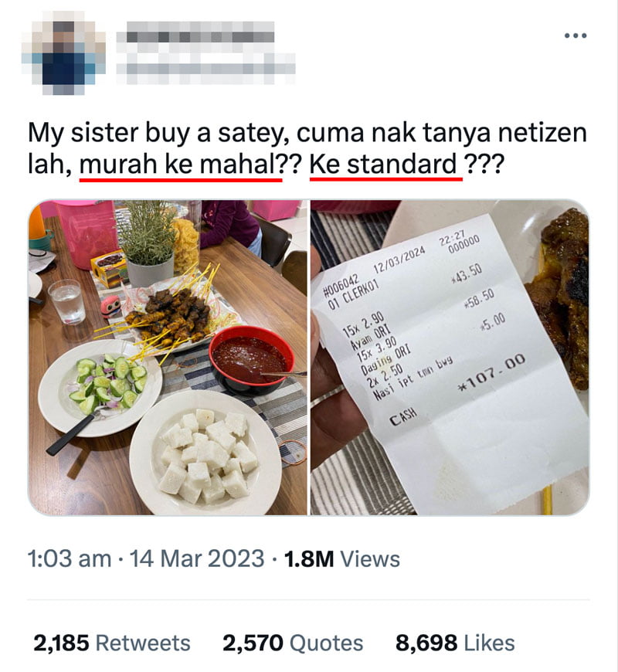Click the blurred profile avatar
Screen dimensions: 618x672
point(64,53)
